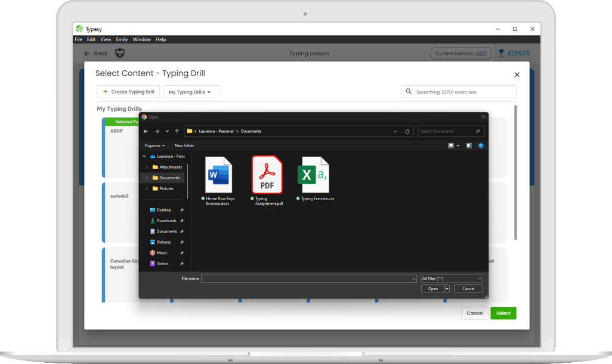Open the pinned Desktop location
The width and height of the screenshot is (612, 364).
(164, 210)
